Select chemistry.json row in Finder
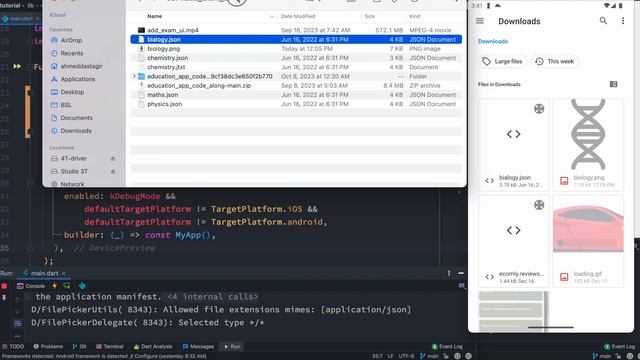 [x=296, y=58]
